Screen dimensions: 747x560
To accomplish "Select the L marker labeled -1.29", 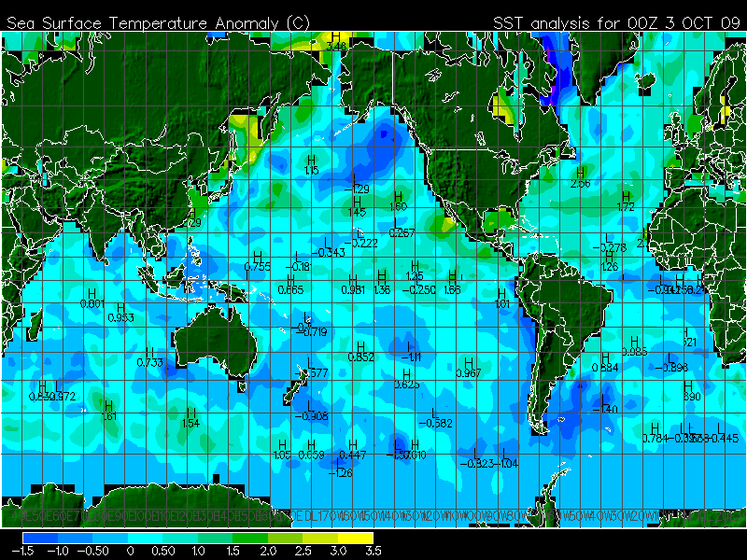I will click(357, 179).
